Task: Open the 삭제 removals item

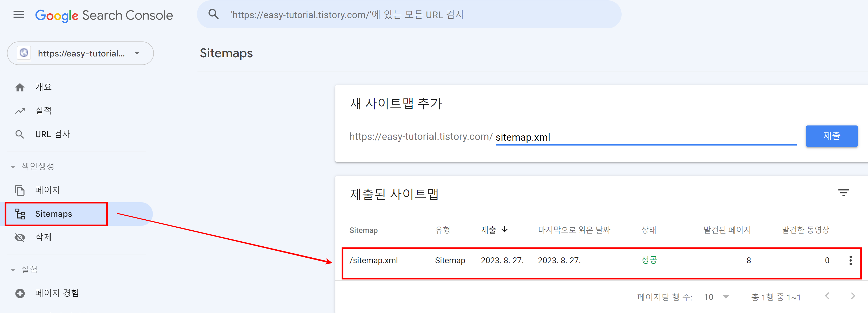Action: pos(43,238)
